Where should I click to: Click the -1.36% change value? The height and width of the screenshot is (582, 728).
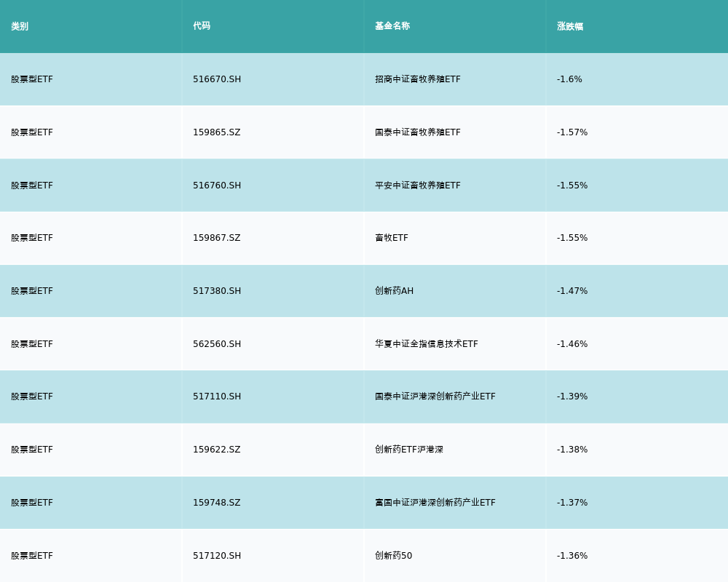click(x=572, y=556)
